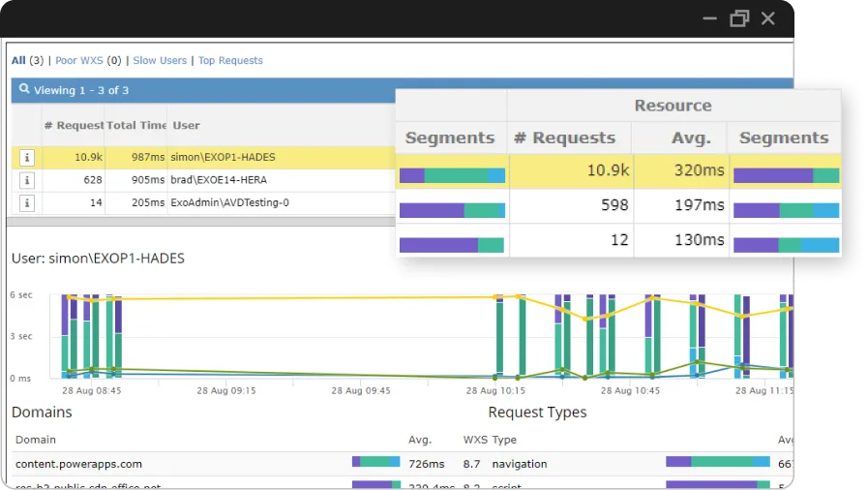Click the 320ms average cell
Viewport: 868px width, 490px height.
(700, 170)
